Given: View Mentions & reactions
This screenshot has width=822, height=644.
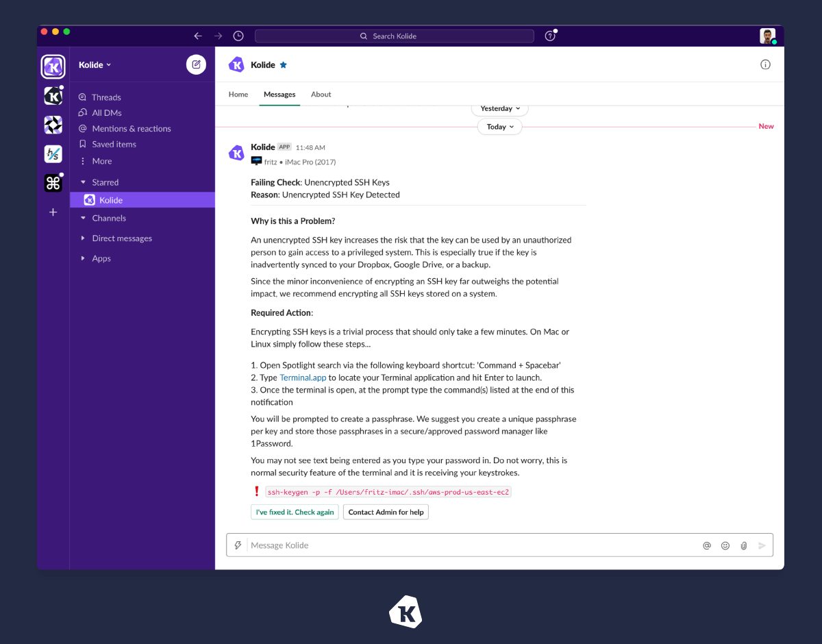Looking at the screenshot, I should pyautogui.click(x=132, y=128).
